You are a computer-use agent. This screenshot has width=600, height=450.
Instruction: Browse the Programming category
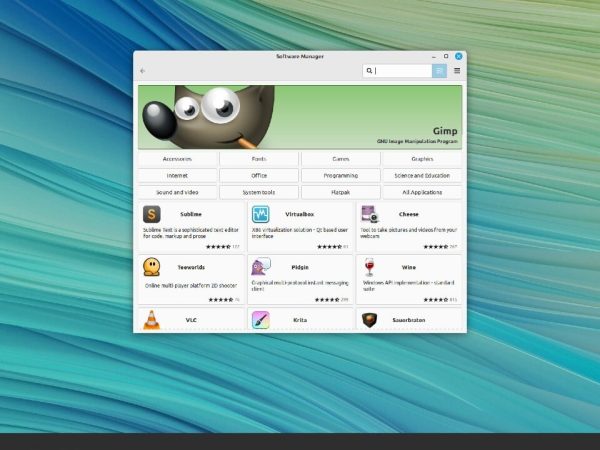coord(340,175)
